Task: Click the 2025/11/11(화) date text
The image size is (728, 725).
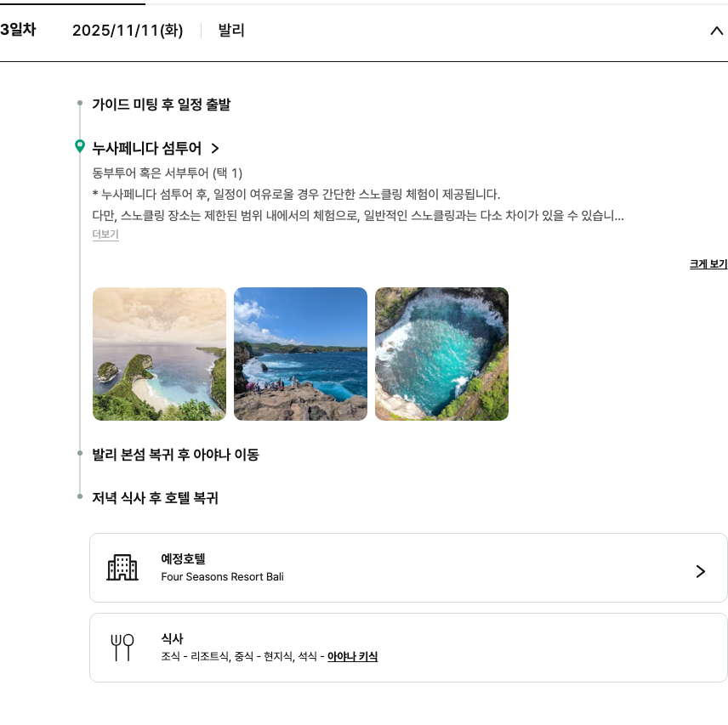Action: [128, 31]
